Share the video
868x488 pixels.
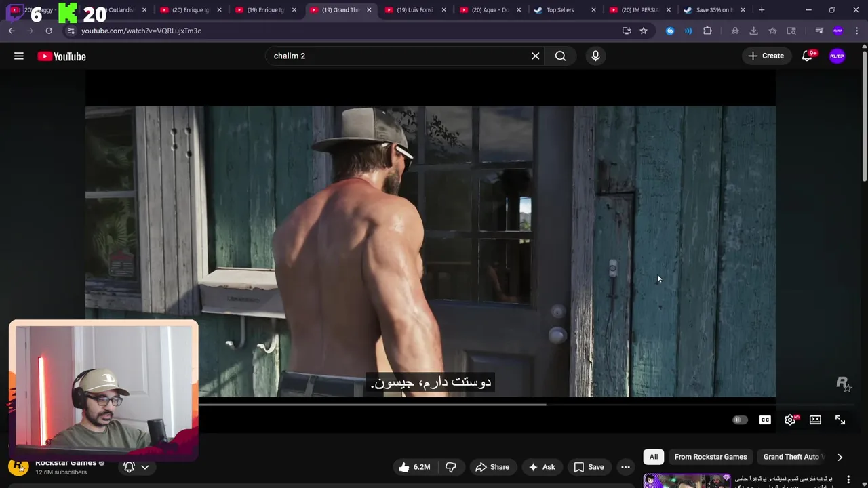pos(492,467)
